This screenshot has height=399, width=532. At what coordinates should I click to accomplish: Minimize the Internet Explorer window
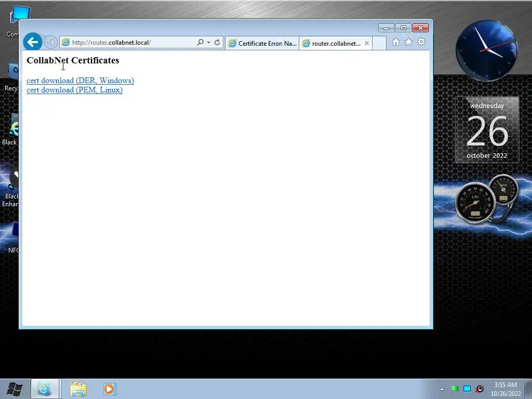tap(386, 28)
